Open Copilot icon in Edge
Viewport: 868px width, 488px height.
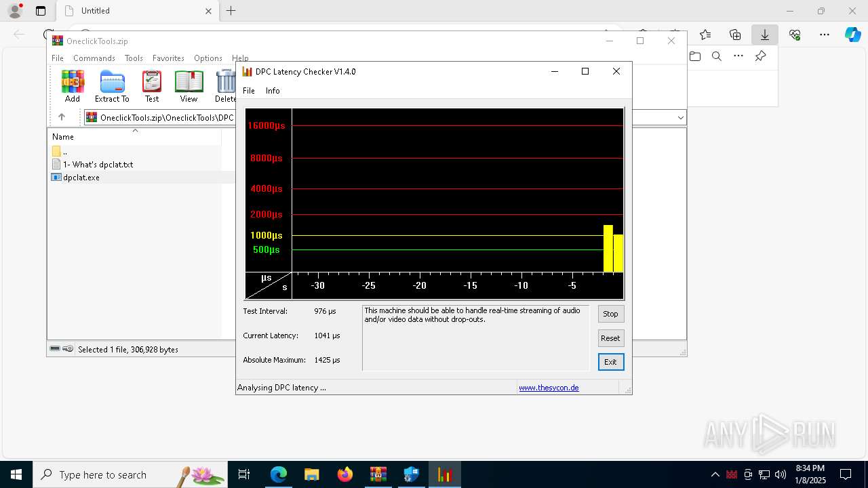click(852, 35)
